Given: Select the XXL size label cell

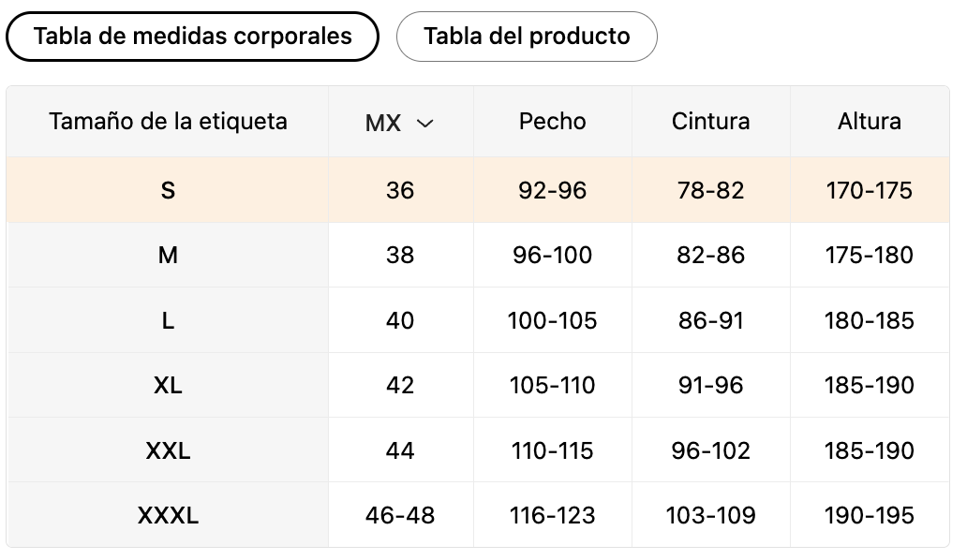Looking at the screenshot, I should (168, 450).
